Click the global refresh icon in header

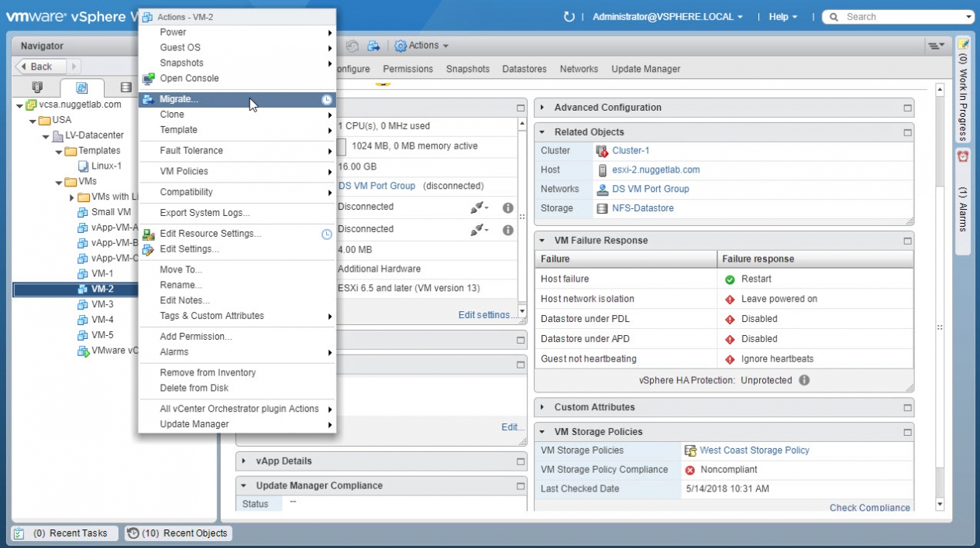click(x=569, y=16)
